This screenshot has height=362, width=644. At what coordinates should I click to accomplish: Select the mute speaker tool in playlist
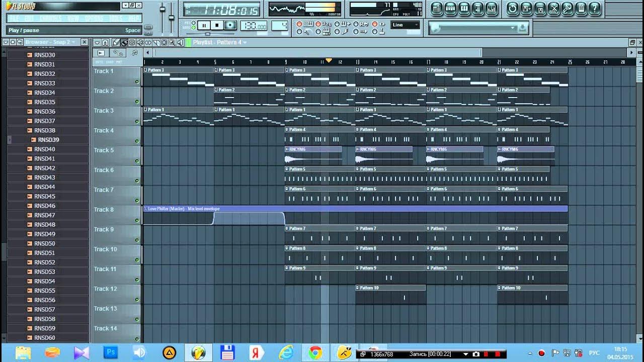coord(140,42)
